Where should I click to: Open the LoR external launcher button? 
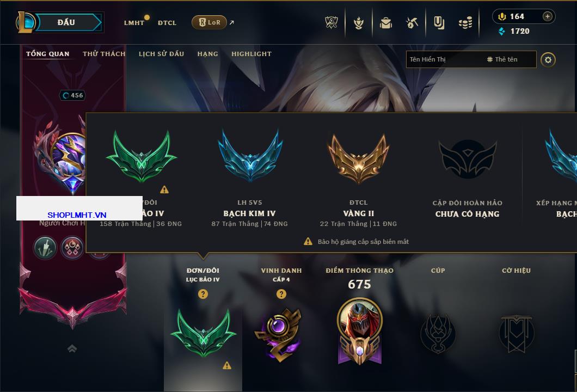(x=209, y=22)
